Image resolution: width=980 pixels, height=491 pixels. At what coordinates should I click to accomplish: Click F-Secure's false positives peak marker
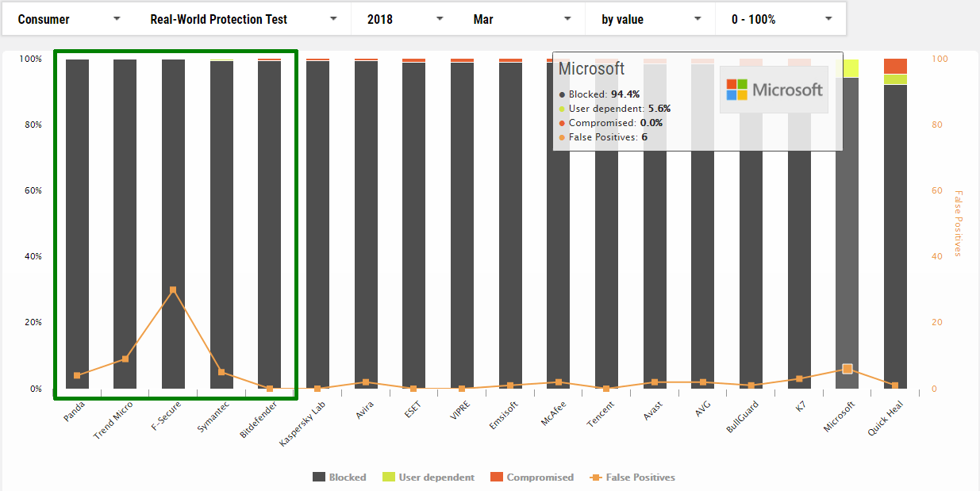coord(173,290)
